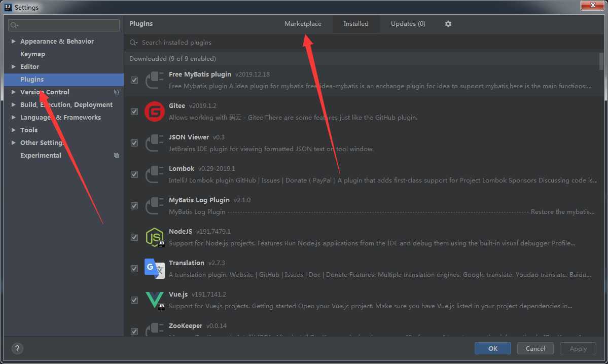The height and width of the screenshot is (364, 608).
Task: Click the Downloaded (9 of 9 enabled) header
Action: [x=172, y=58]
